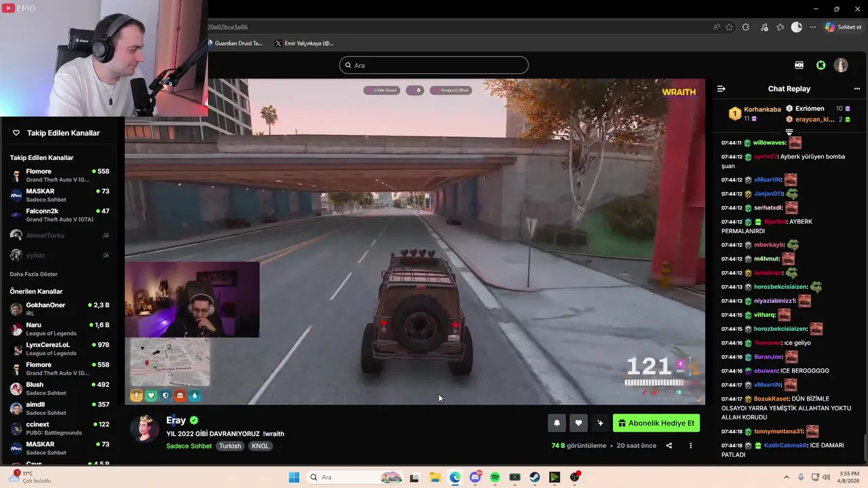The height and width of the screenshot is (488, 868).
Task: Open Spotify from taskbar
Action: click(x=495, y=477)
